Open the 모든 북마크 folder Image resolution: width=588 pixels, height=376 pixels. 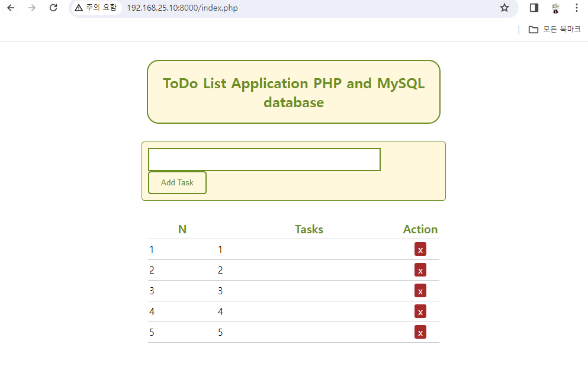point(555,29)
